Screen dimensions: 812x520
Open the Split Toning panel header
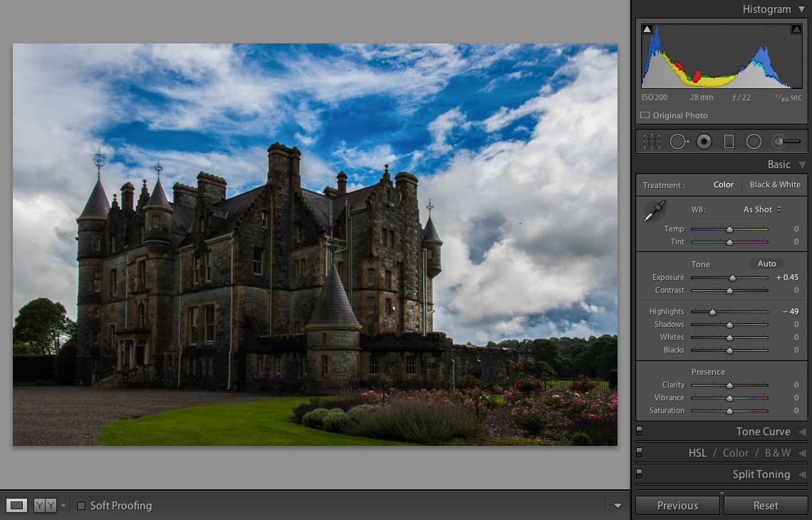(761, 474)
